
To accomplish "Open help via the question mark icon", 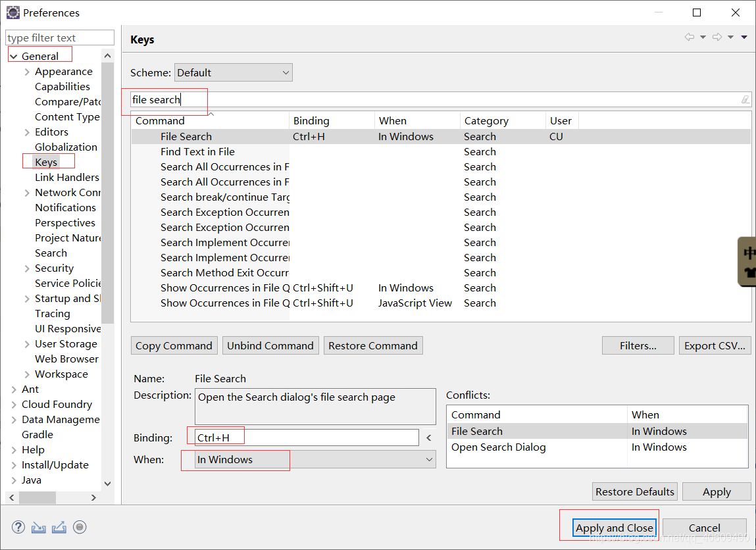I will [18, 527].
